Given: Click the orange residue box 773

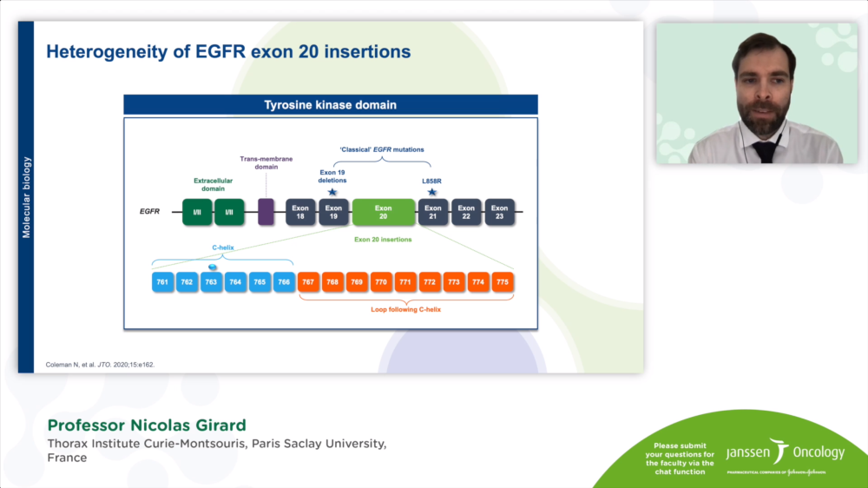Looking at the screenshot, I should 454,282.
